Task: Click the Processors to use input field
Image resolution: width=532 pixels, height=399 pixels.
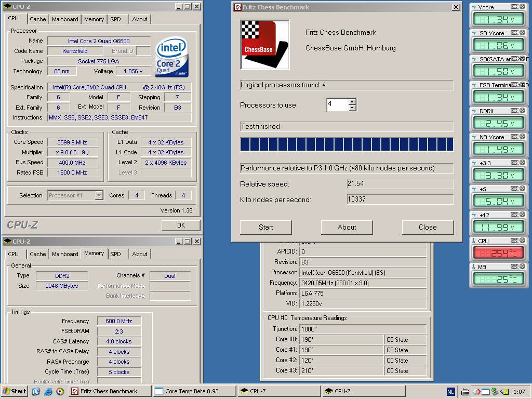Action: tap(338, 104)
